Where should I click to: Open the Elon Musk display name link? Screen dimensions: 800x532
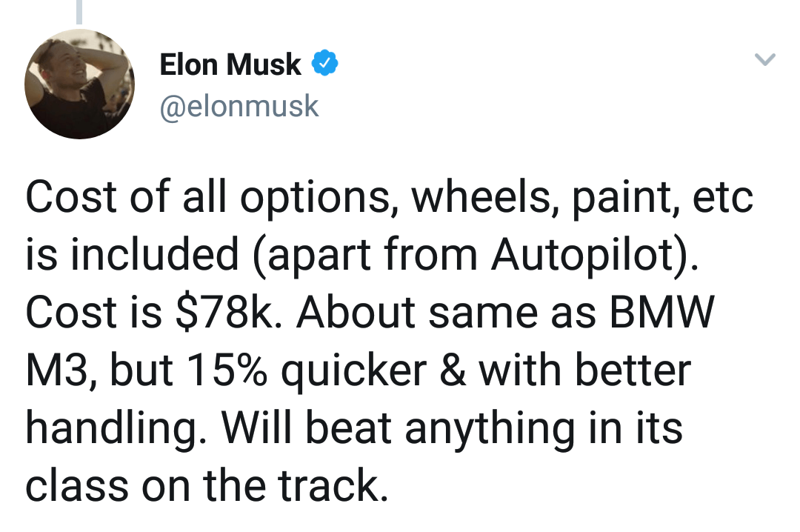[230, 64]
